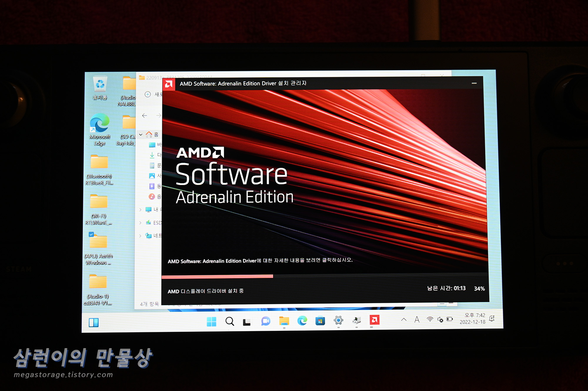
Task: Click the Explorer back navigation arrow
Action: click(144, 116)
